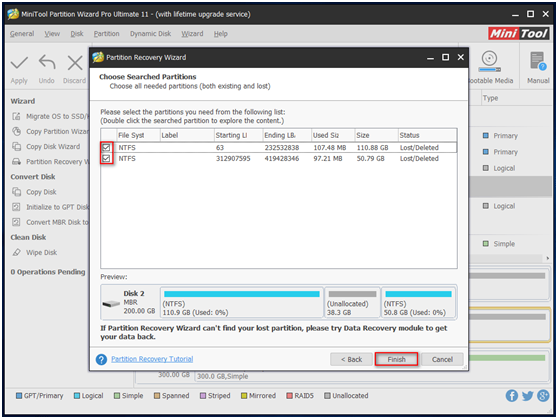Viewport: 558px width, 419px height.
Task: Sort list by Label column
Action: (x=187, y=135)
